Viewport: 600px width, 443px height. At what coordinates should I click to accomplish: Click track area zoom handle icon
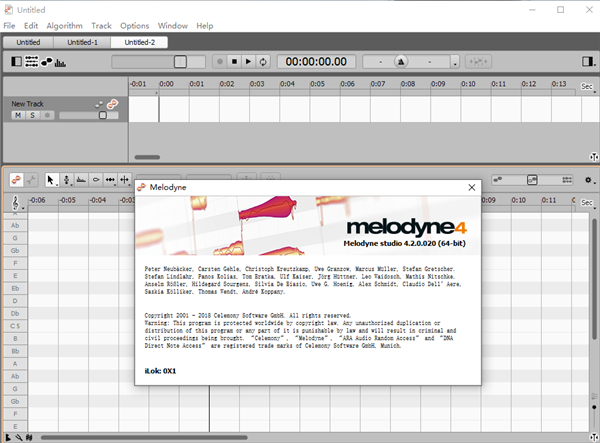(593, 157)
